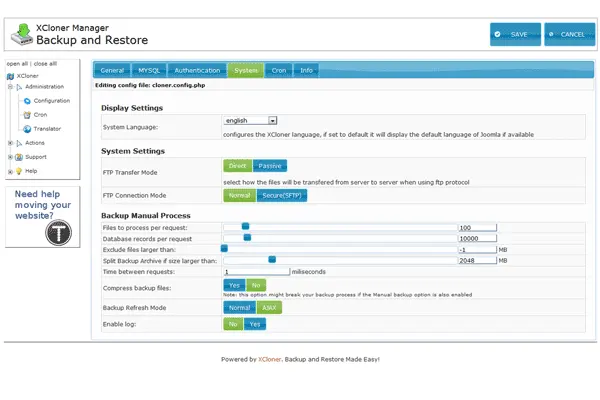Open the System Language dropdown
The image size is (600, 400).
[251, 120]
